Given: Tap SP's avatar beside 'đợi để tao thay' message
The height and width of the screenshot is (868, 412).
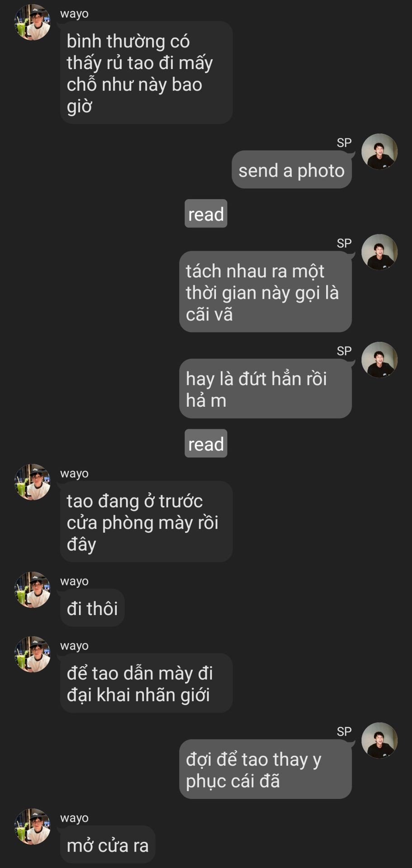Looking at the screenshot, I should pyautogui.click(x=379, y=741).
